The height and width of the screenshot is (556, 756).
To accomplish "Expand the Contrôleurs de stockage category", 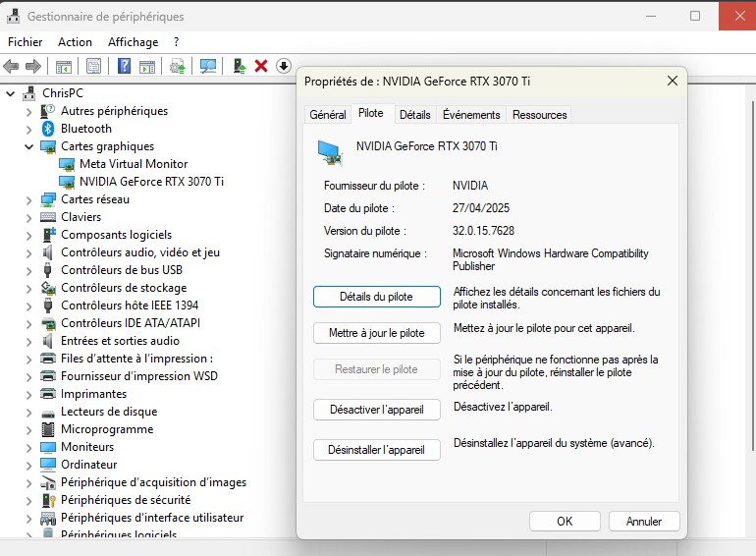I will [x=28, y=289].
